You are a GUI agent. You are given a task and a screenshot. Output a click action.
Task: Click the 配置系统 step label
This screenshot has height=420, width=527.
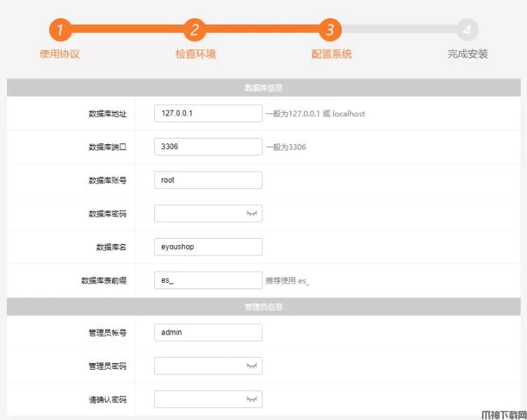click(331, 54)
